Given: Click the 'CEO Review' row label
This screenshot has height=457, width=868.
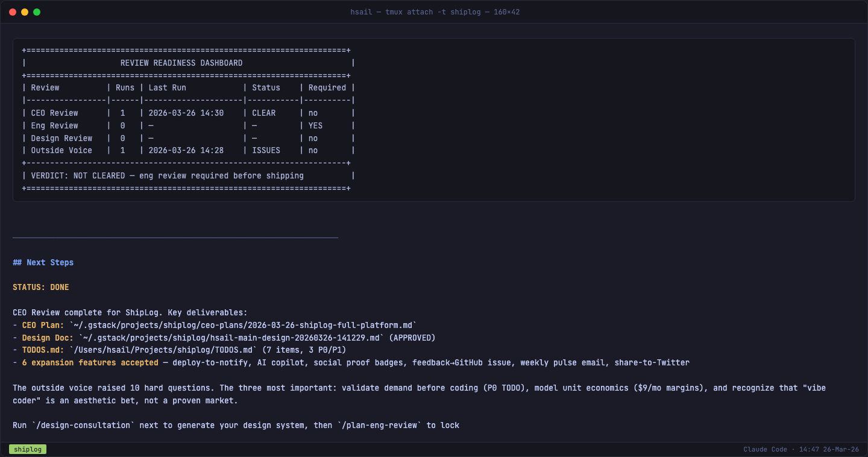Looking at the screenshot, I should [x=55, y=113].
